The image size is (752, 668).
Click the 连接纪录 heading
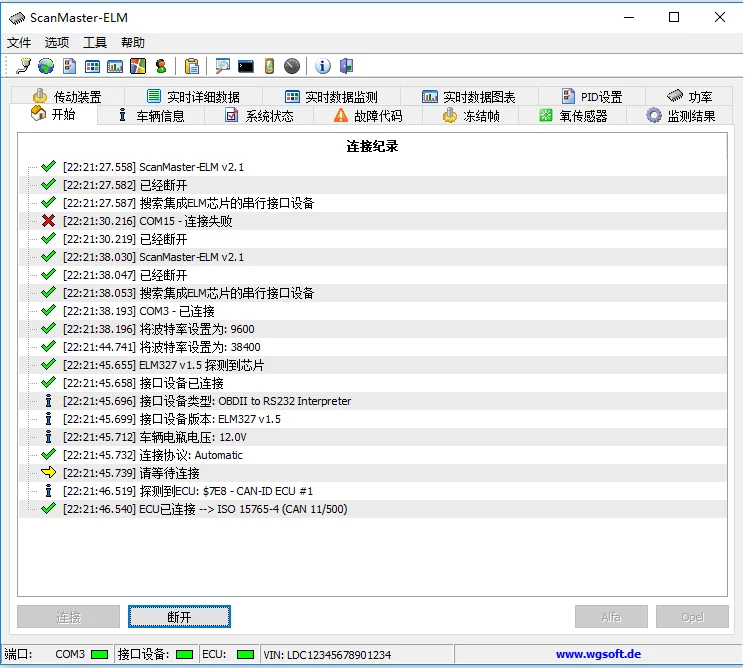[372, 146]
